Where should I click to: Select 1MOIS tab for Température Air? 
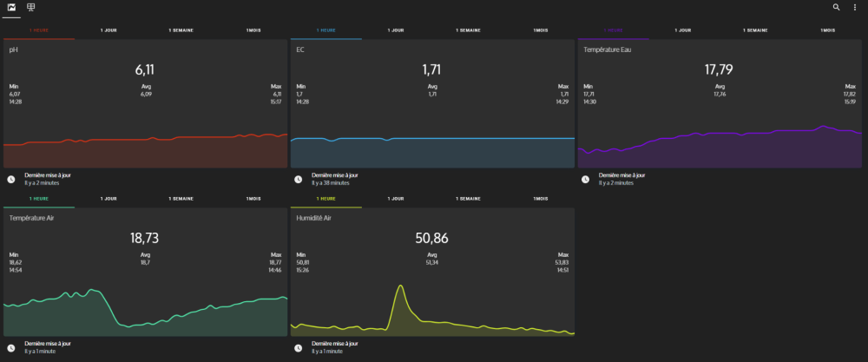tap(253, 199)
